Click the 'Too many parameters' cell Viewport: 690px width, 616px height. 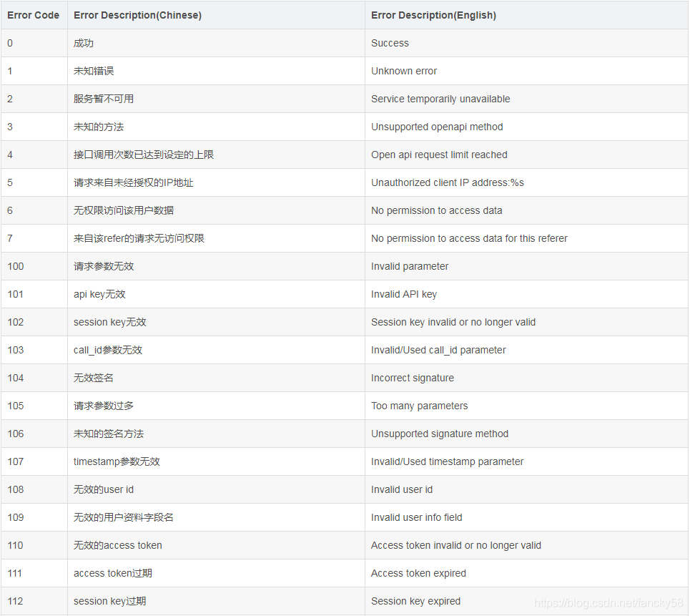coord(526,406)
